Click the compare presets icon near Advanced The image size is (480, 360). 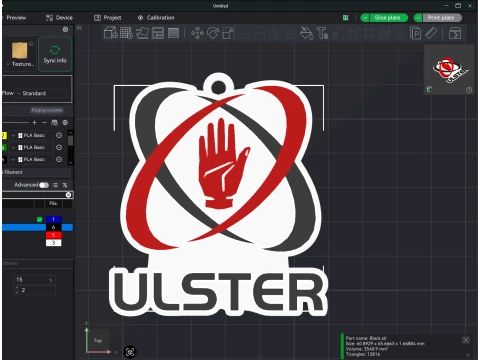coord(65,185)
